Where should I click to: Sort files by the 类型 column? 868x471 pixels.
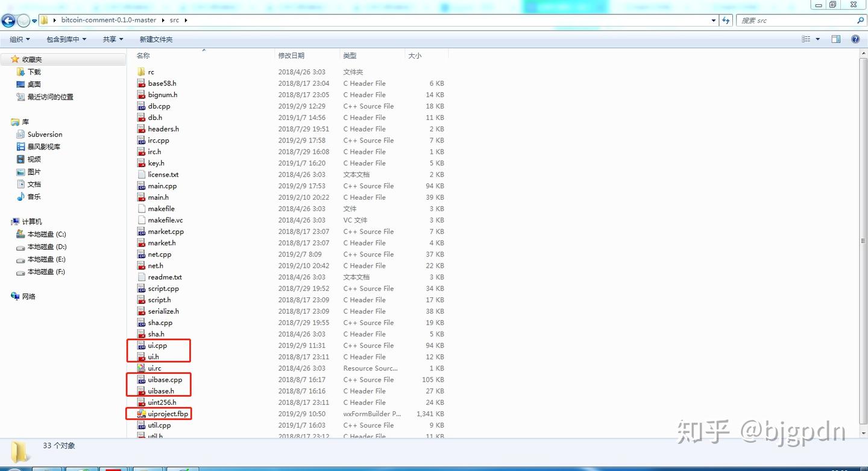pos(372,55)
